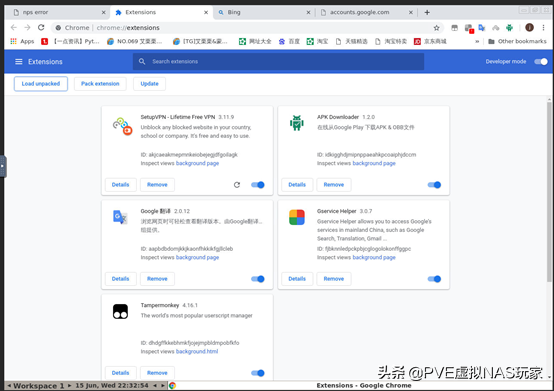Click Pack extension button
The height and width of the screenshot is (391, 554).
[100, 84]
